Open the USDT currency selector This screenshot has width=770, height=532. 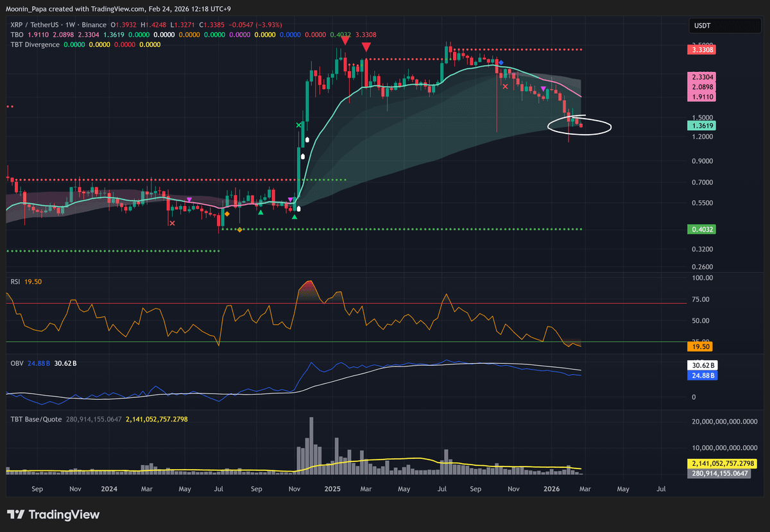coord(725,26)
